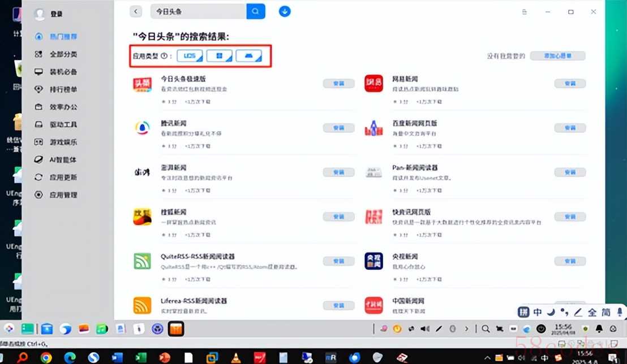Image resolution: width=627 pixels, height=364 pixels.
Task: Toggle the UOS application type filter
Action: click(190, 56)
